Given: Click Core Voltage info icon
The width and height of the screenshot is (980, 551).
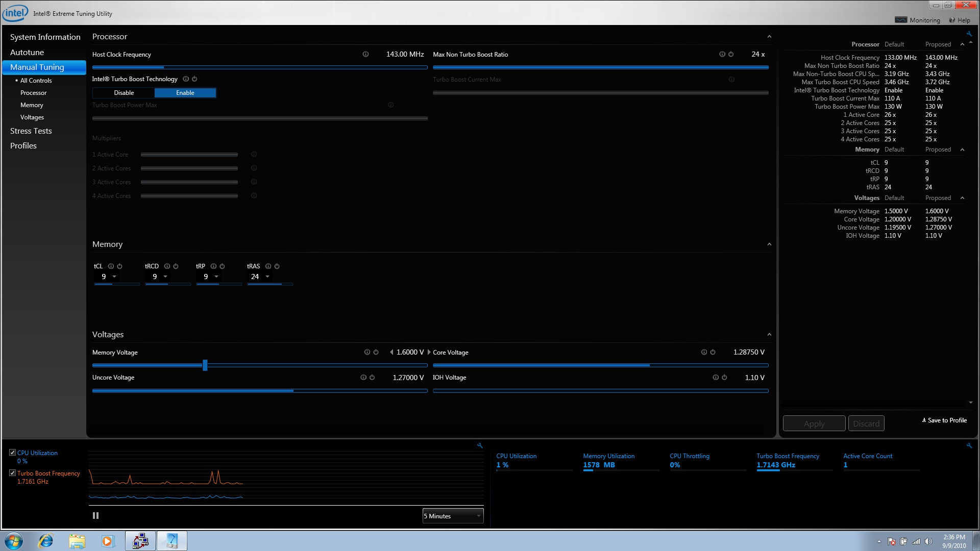Looking at the screenshot, I should 704,352.
